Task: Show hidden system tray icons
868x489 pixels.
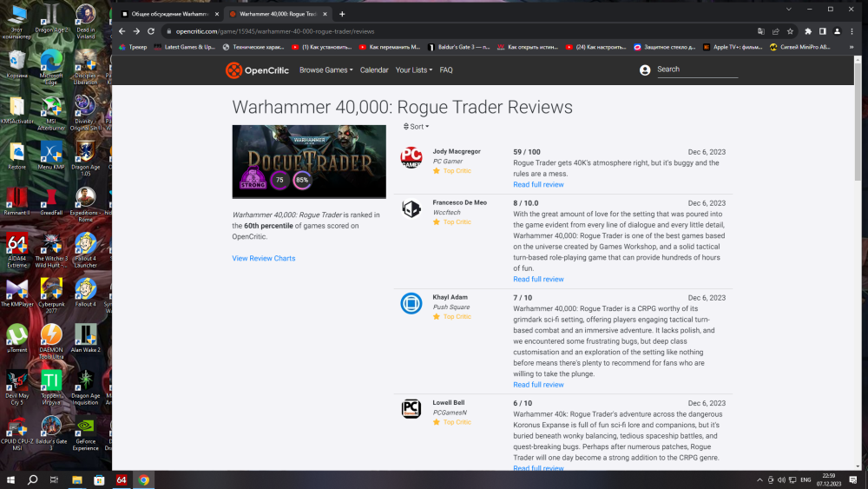Action: coord(759,479)
